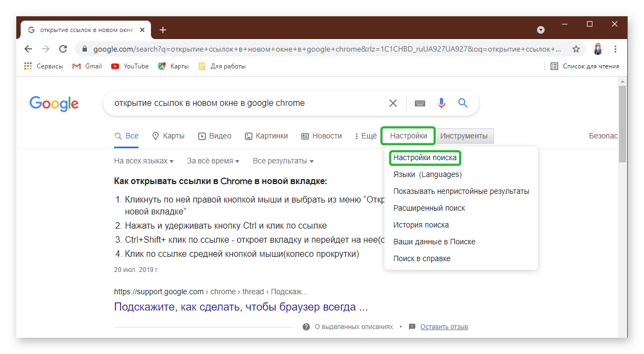
Task: Click the voice search microphone icon
Action: [x=441, y=103]
